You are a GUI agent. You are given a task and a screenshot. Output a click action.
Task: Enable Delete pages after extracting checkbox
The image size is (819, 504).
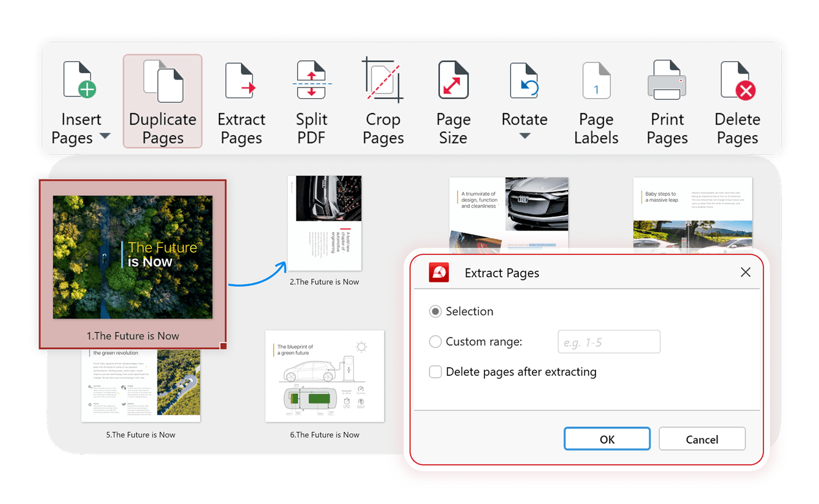(435, 372)
